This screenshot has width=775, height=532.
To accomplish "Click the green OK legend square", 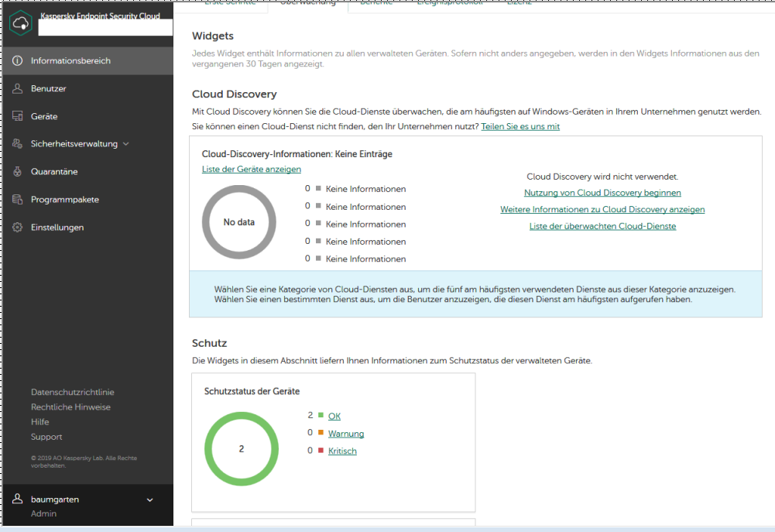I will pos(321,415).
